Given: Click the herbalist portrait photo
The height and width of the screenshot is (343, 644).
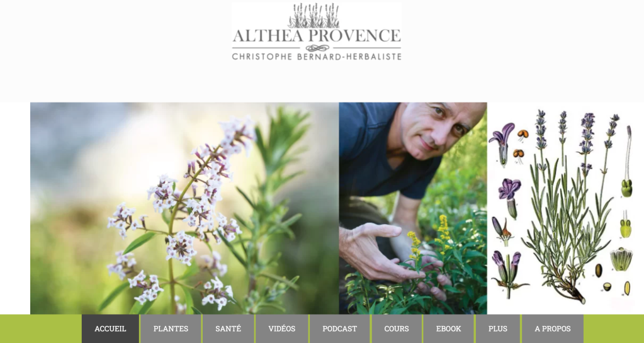Looking at the screenshot, I should (413, 208).
